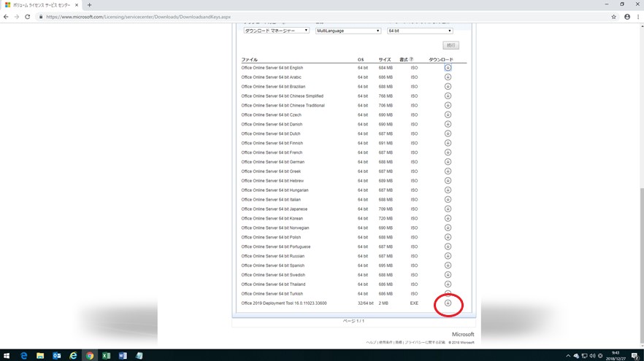This screenshot has height=361, width=644.
Task: Open the ダウンロード マネージャー download method dropdown
Action: click(276, 31)
